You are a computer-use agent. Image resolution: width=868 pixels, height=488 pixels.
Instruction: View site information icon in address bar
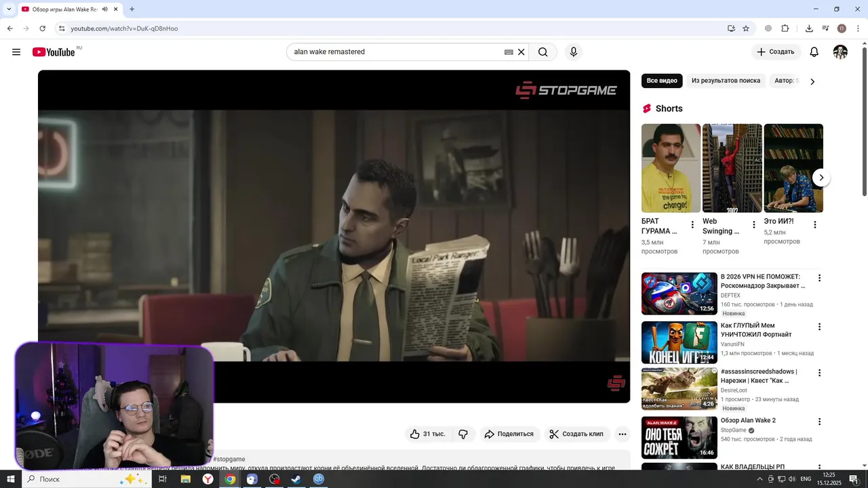pyautogui.click(x=62, y=28)
